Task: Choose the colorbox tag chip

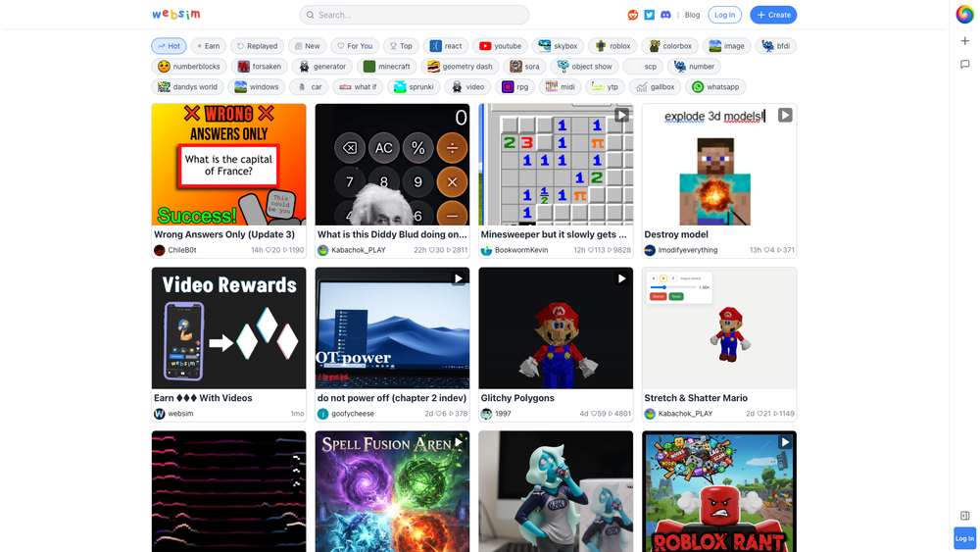Action: point(669,46)
